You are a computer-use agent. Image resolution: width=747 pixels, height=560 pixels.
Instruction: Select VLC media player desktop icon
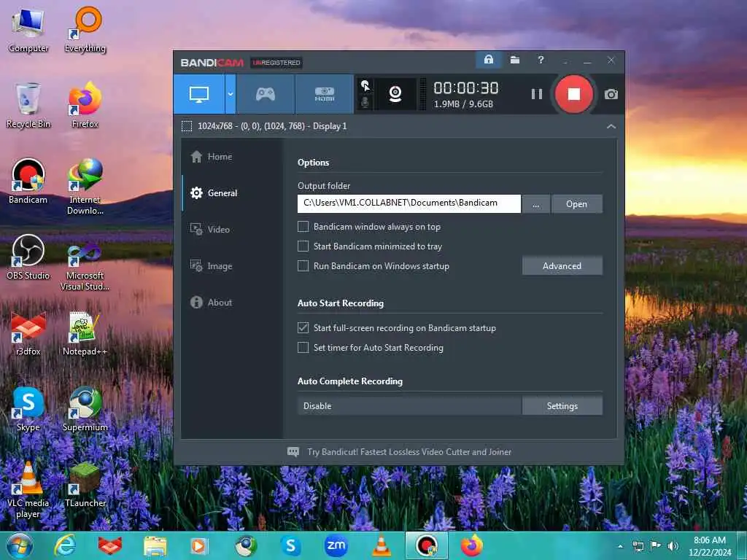click(x=28, y=489)
